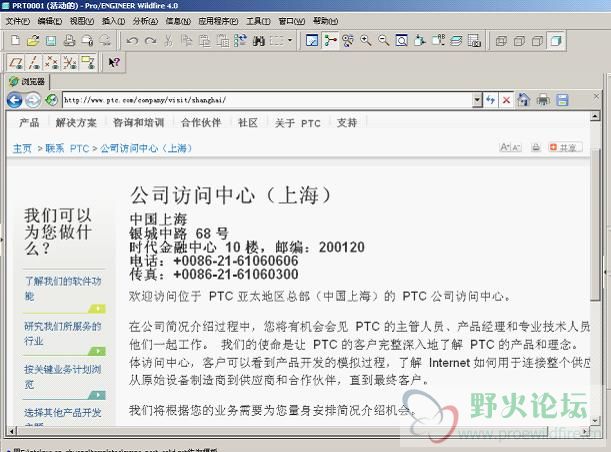
Task: Toggle coordinate systems display
Action: [70, 62]
